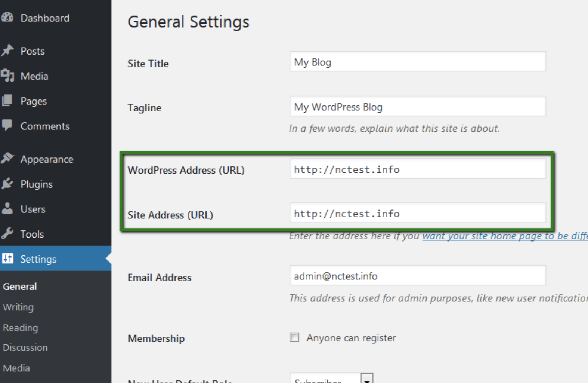This screenshot has width=588, height=383.
Task: Focus the WordPress Address URL field
Action: pos(417,169)
